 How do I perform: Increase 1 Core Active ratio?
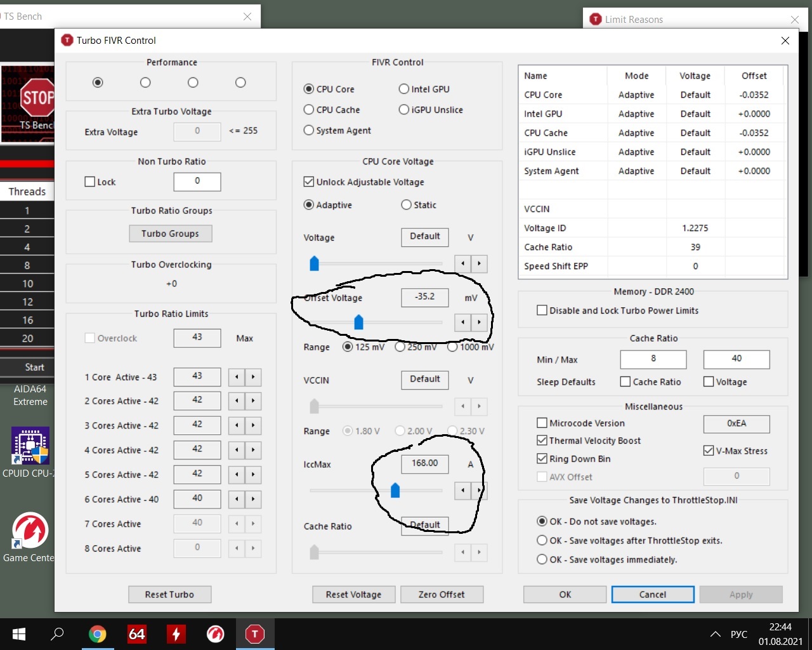click(x=253, y=377)
